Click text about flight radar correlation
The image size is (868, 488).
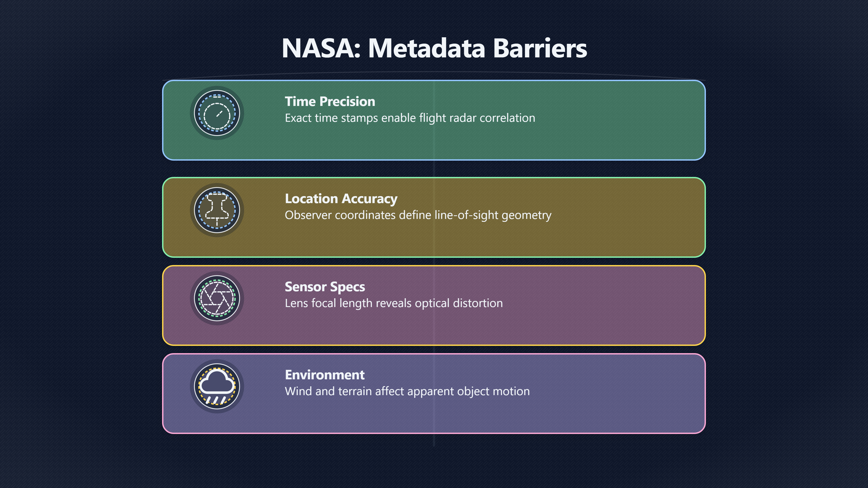(x=410, y=118)
